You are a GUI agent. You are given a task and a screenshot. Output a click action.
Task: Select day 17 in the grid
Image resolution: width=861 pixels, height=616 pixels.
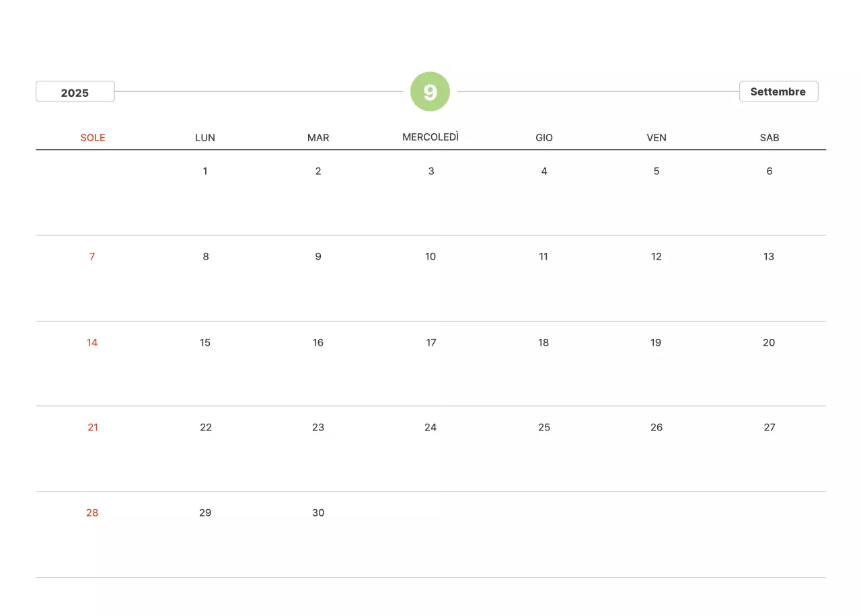431,342
